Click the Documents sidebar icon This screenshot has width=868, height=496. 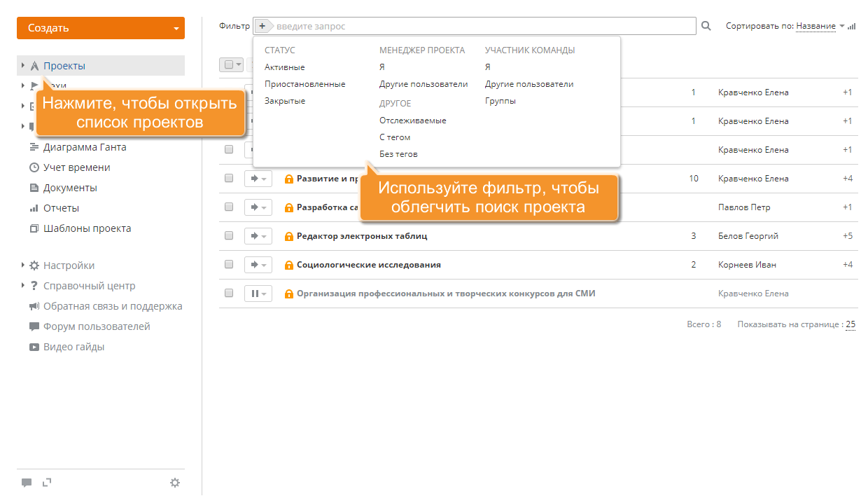pyautogui.click(x=34, y=188)
